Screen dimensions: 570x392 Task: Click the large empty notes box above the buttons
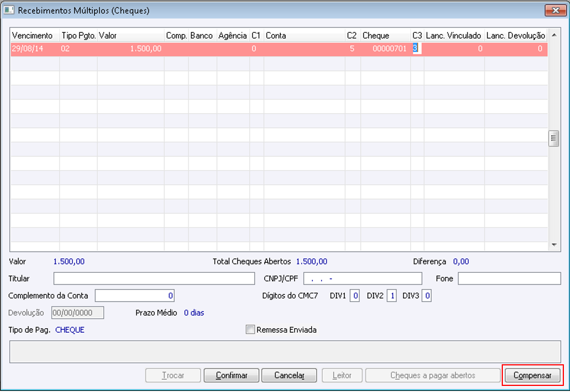[285, 352]
